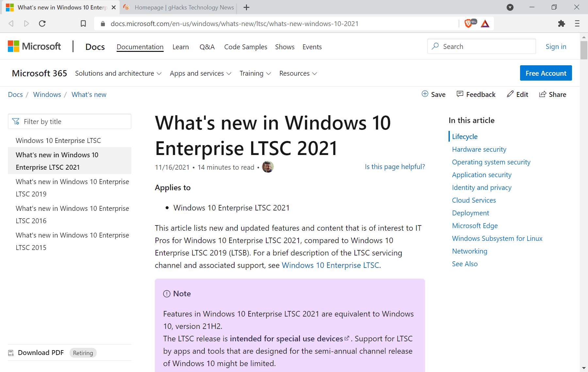Open sidebar item Enterprise LTSC 2015

[x=72, y=241]
